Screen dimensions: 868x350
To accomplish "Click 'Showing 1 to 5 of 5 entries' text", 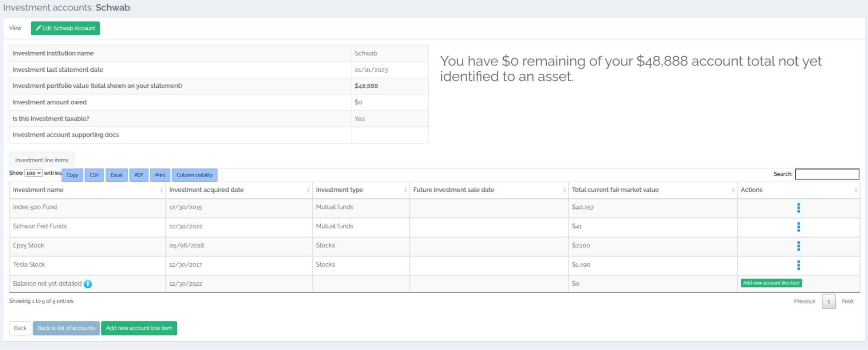I will (x=41, y=301).
